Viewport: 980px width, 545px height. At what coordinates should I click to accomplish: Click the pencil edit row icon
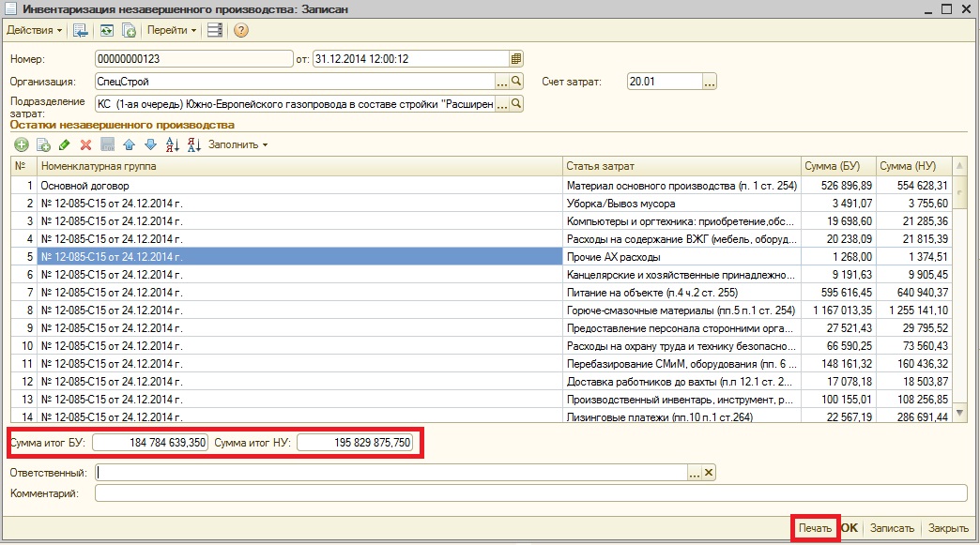coord(64,144)
